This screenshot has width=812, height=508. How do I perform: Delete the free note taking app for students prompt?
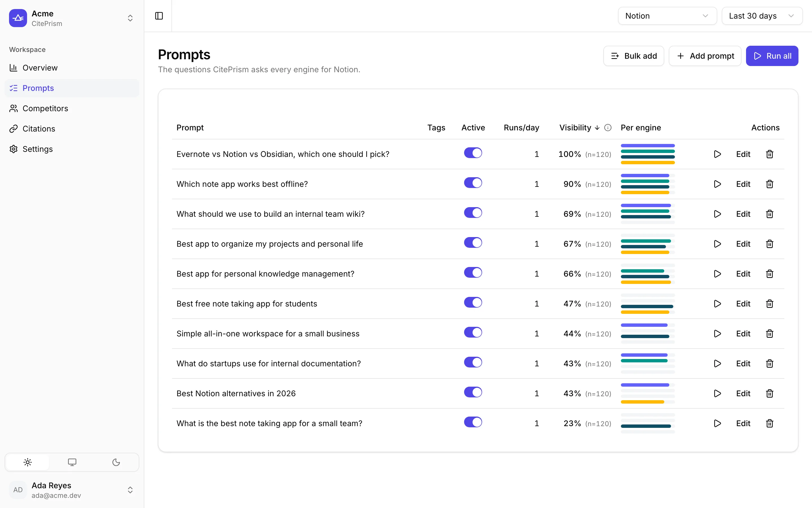coord(769,304)
